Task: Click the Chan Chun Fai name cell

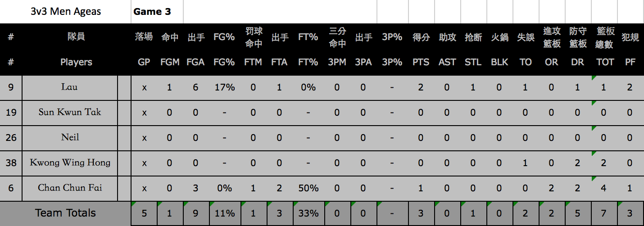Action: coord(69,188)
